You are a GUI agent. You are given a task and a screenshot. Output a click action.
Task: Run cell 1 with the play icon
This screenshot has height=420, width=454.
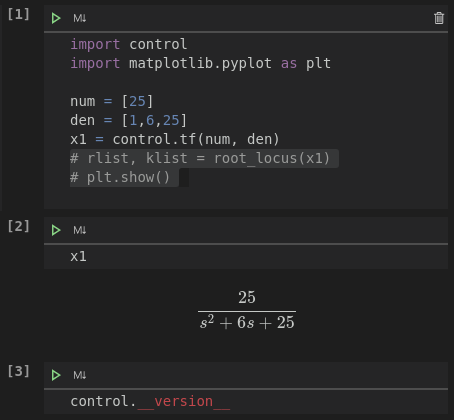pos(56,18)
